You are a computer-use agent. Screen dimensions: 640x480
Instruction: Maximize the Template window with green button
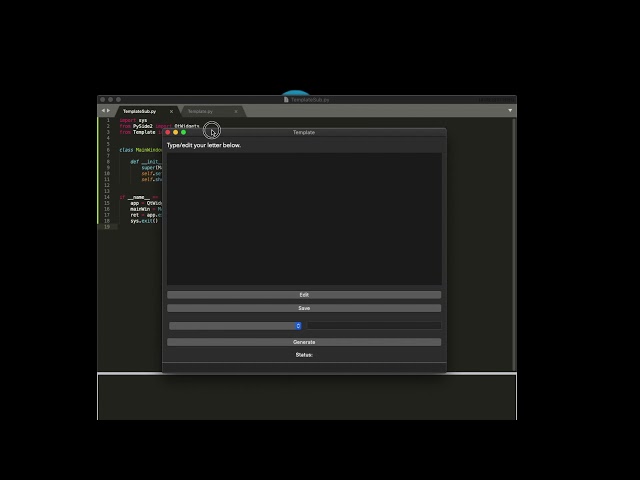[x=184, y=132]
